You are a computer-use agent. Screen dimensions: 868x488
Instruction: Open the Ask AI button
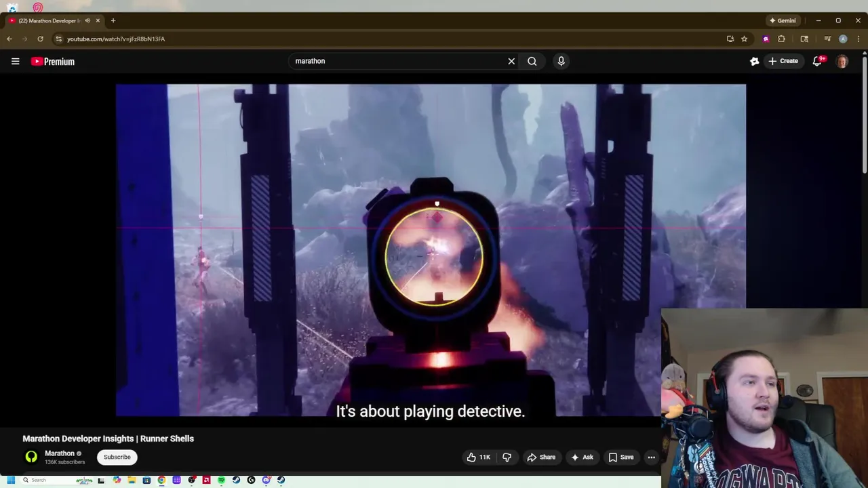click(582, 457)
